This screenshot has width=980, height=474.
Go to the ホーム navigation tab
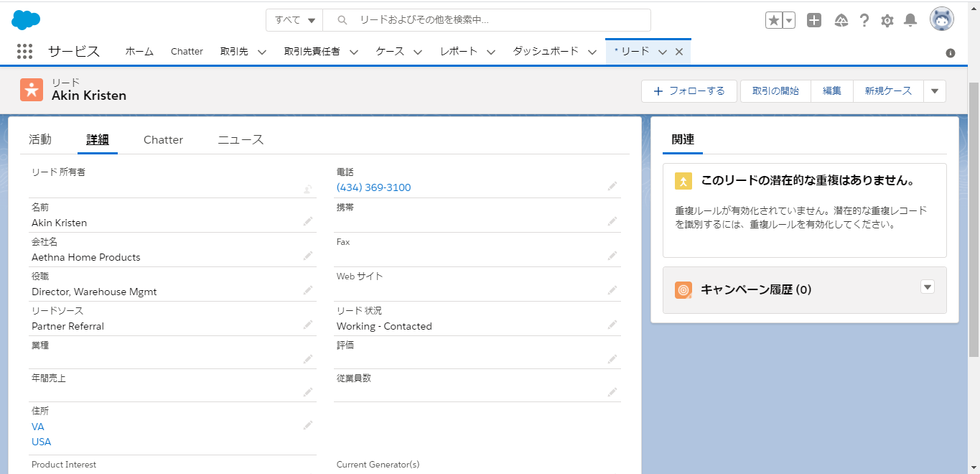pos(139,52)
